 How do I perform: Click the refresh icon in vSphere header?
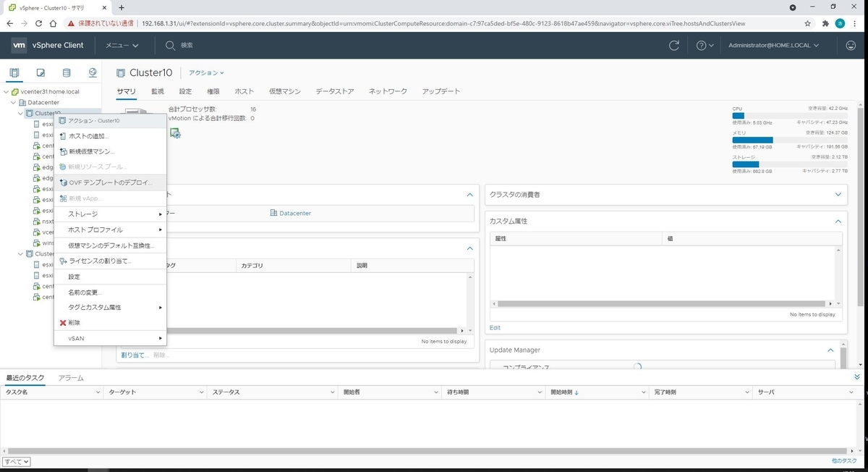[674, 45]
